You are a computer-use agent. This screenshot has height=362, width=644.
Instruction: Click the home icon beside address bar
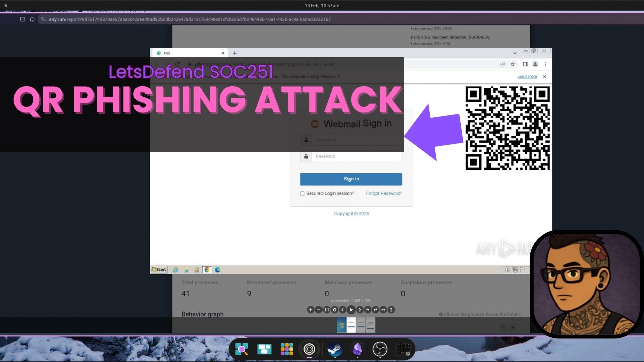[32, 19]
